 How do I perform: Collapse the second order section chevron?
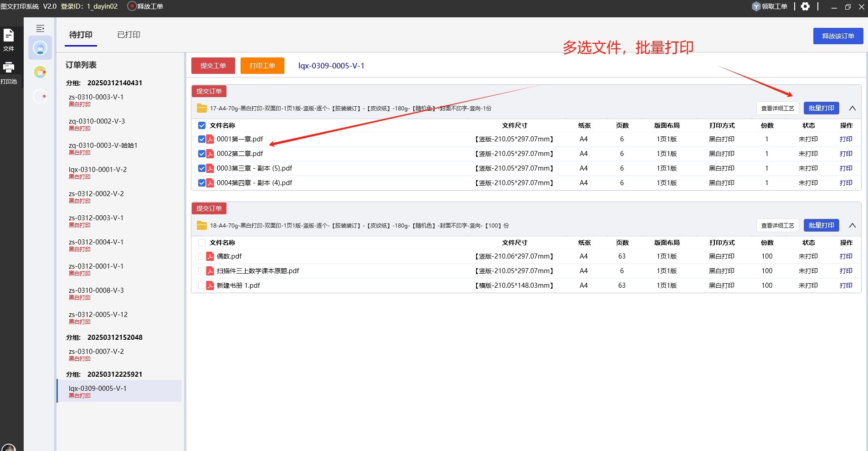[x=852, y=225]
